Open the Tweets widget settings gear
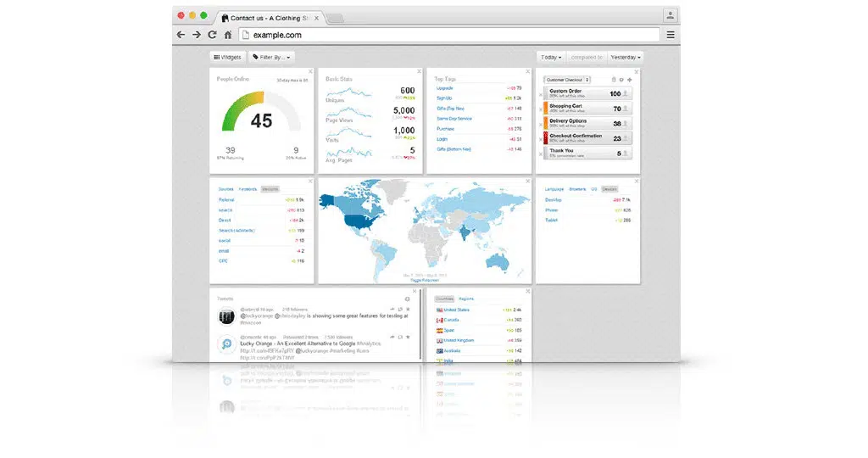Viewport: 868px width, 458px height. (x=407, y=299)
